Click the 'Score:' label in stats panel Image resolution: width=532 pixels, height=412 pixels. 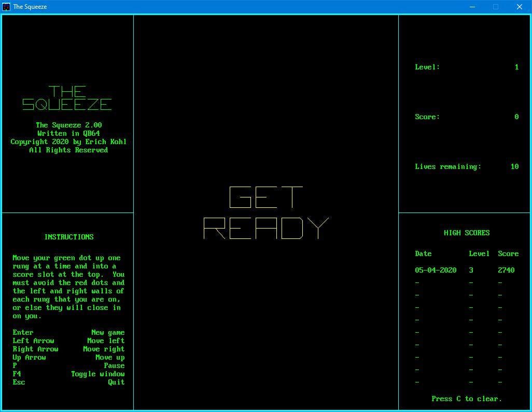coord(427,117)
